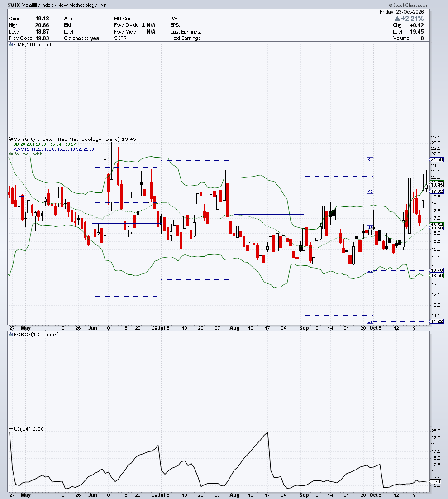
Task: Click the S1 pivot marker
Action: pos(370,270)
